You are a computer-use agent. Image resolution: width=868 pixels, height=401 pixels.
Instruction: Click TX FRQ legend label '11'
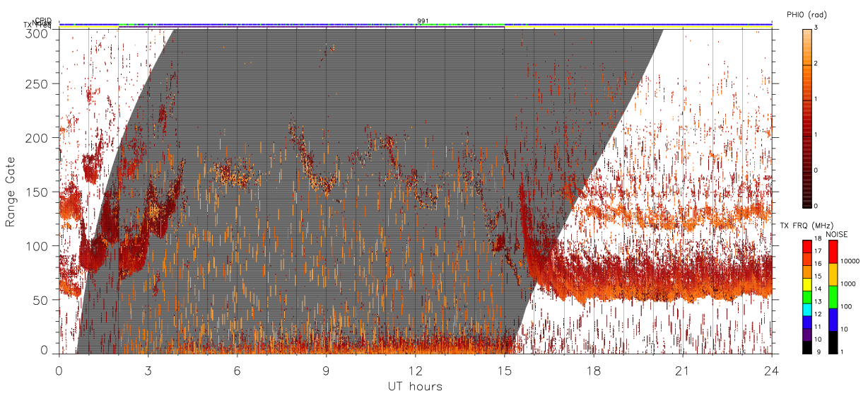pos(819,326)
